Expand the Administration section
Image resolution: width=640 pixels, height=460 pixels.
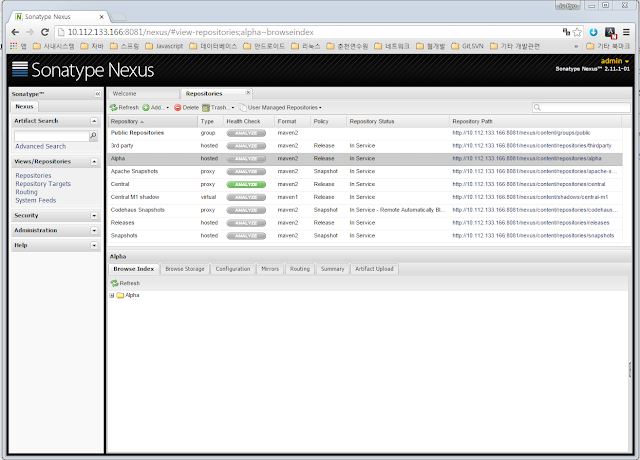click(94, 231)
